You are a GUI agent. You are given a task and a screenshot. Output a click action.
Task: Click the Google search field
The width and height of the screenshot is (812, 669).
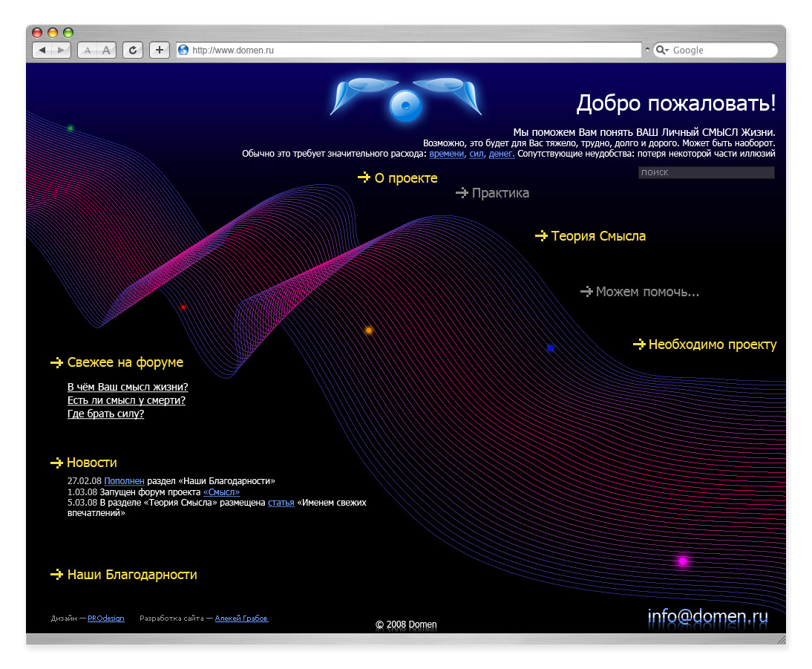click(716, 50)
